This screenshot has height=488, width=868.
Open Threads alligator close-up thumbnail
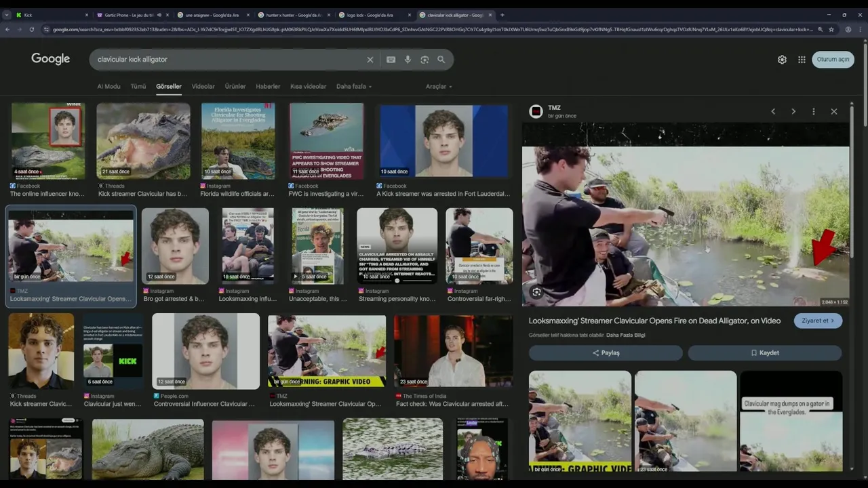pyautogui.click(x=143, y=141)
